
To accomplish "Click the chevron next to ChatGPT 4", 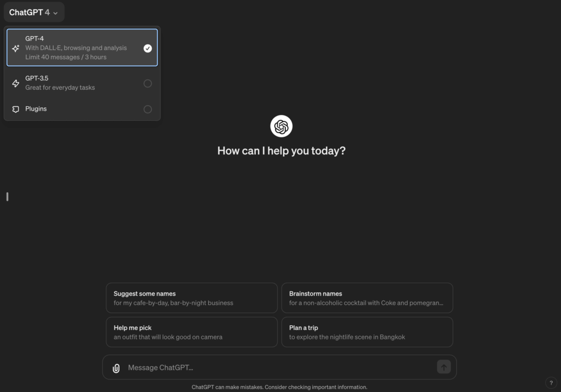I will coord(55,13).
